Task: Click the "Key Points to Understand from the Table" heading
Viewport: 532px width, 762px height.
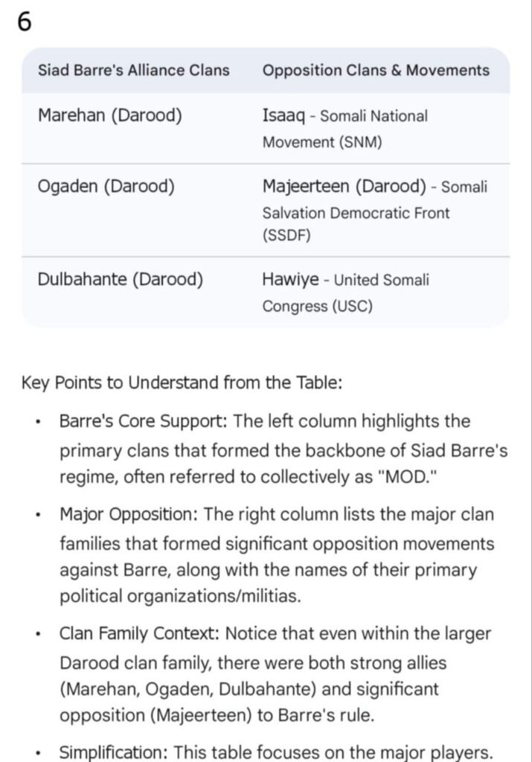Action: point(182,384)
